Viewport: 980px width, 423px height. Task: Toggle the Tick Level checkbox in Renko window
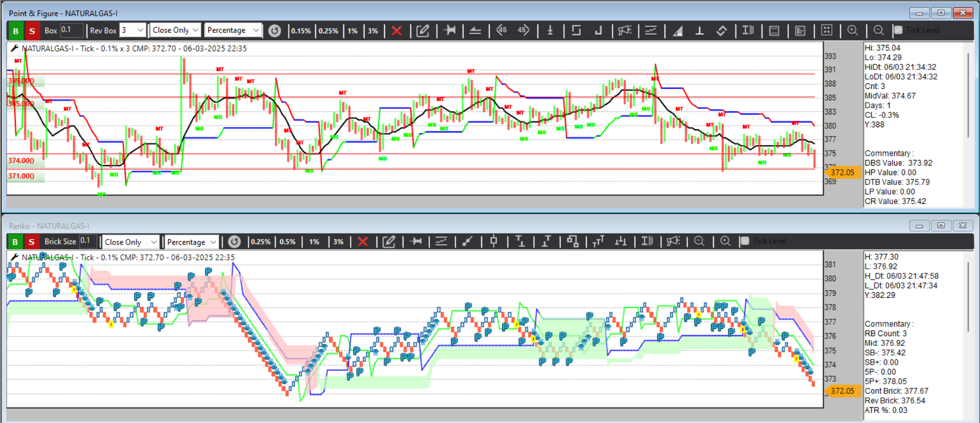click(745, 241)
